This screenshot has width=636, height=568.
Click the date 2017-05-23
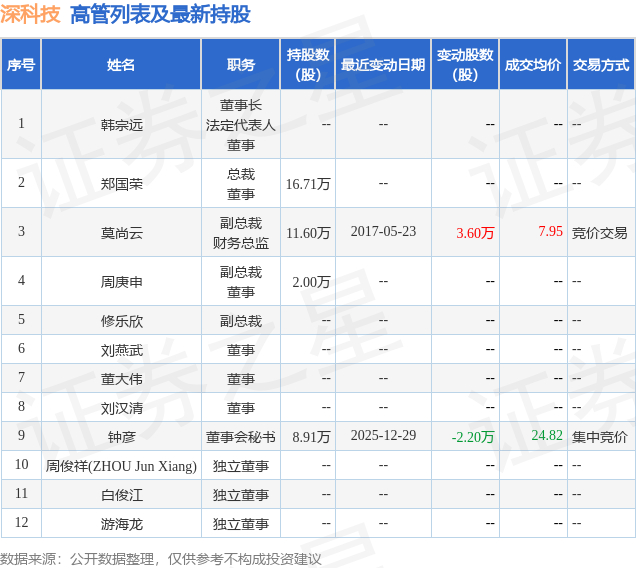pos(383,231)
